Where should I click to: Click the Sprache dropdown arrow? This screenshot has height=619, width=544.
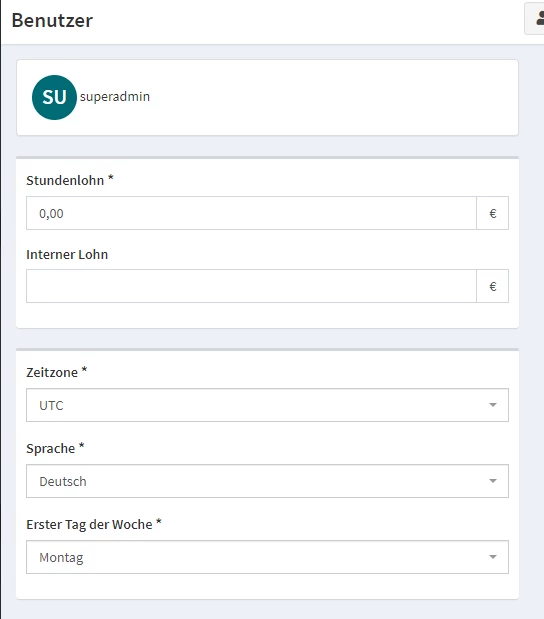click(x=493, y=481)
